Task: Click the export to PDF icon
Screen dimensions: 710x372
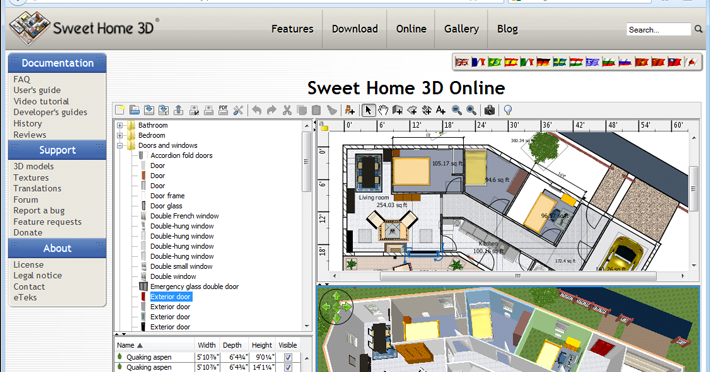Action: click(x=223, y=110)
